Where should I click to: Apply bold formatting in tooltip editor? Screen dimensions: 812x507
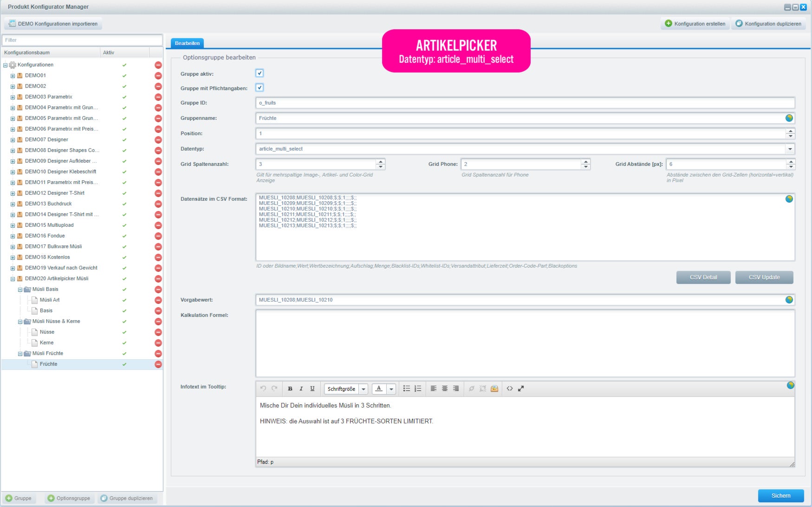[290, 388]
